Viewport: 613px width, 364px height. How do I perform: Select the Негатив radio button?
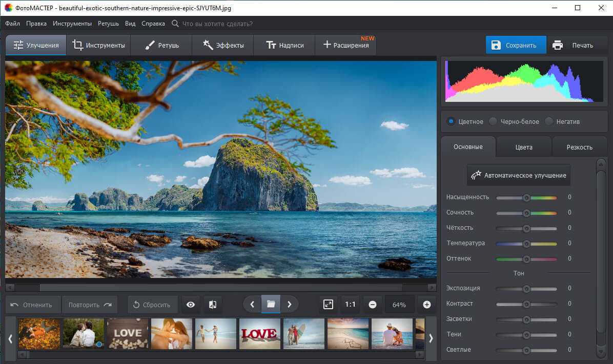[549, 122]
